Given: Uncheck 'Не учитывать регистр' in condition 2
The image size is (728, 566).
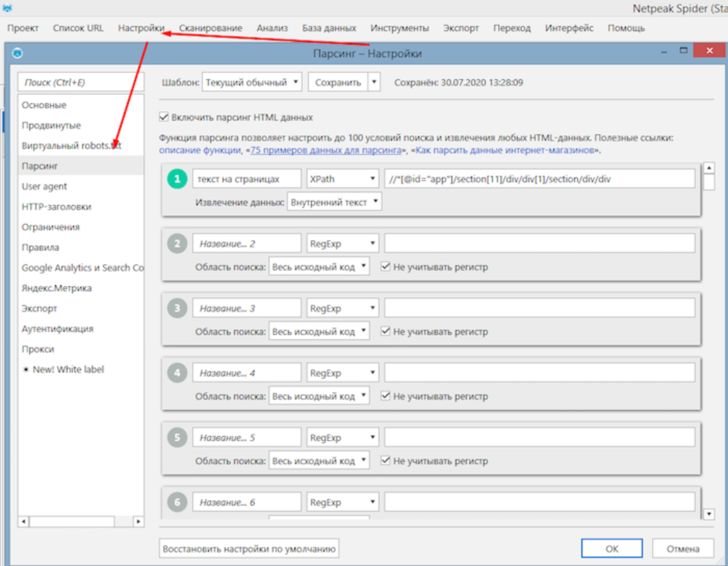Looking at the screenshot, I should click(x=385, y=267).
